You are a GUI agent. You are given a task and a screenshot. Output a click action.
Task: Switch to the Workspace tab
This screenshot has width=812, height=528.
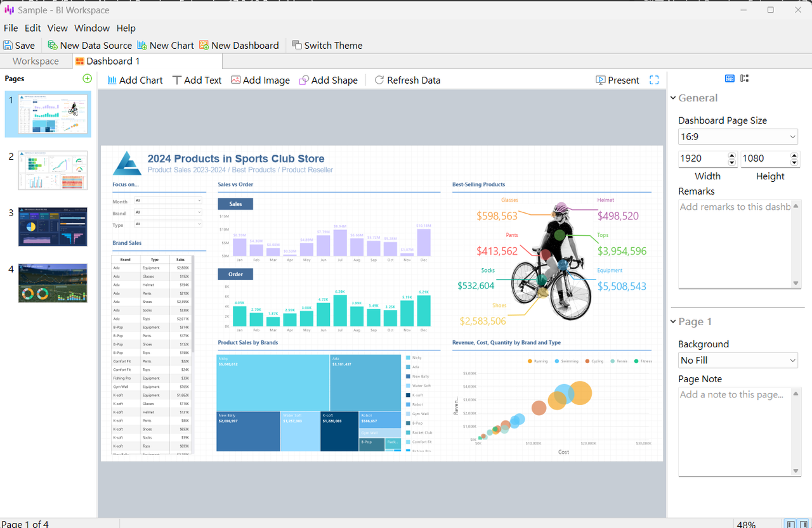coord(36,61)
